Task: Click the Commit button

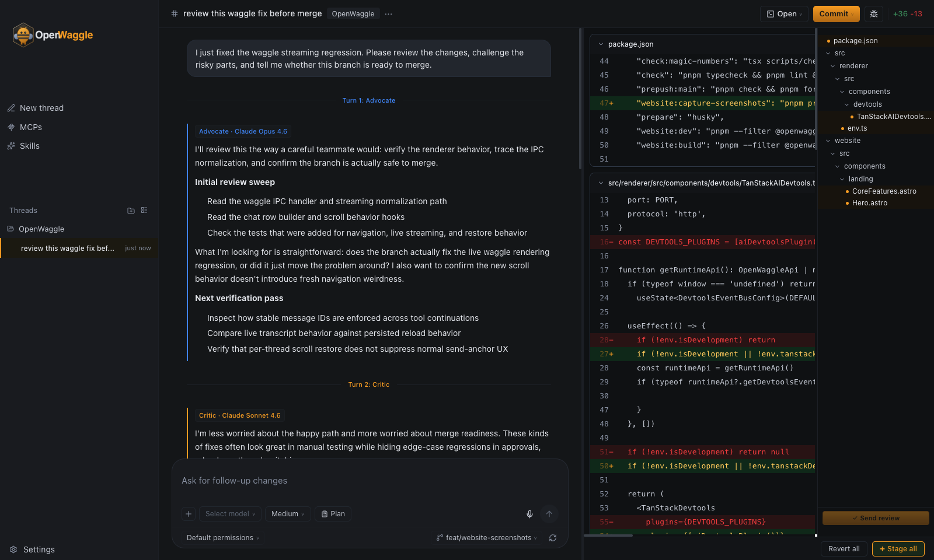Action: [x=836, y=14]
